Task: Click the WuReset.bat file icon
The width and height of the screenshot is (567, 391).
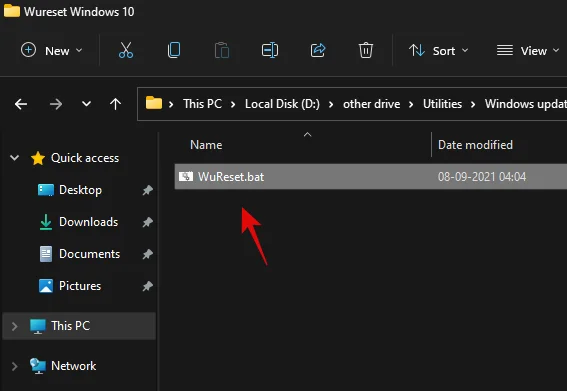Action: 186,177
